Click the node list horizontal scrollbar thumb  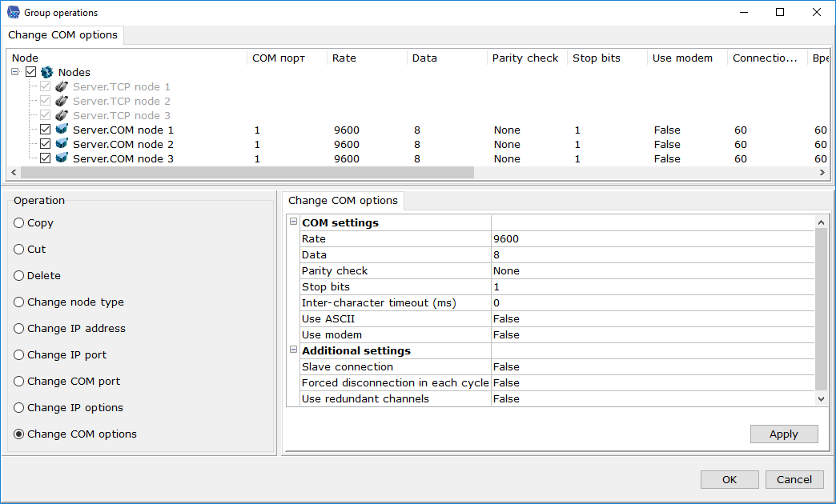click(247, 172)
